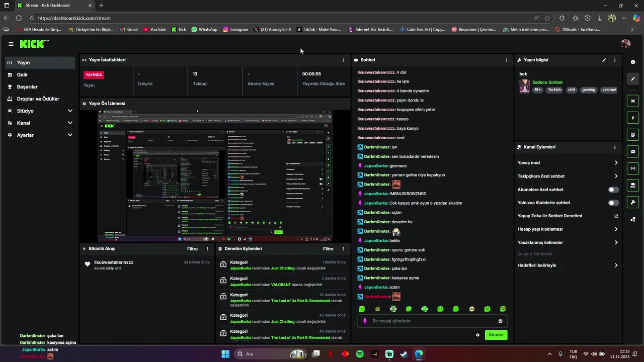Open the YouTube bookmark
The image size is (644, 362).
(x=154, y=30)
